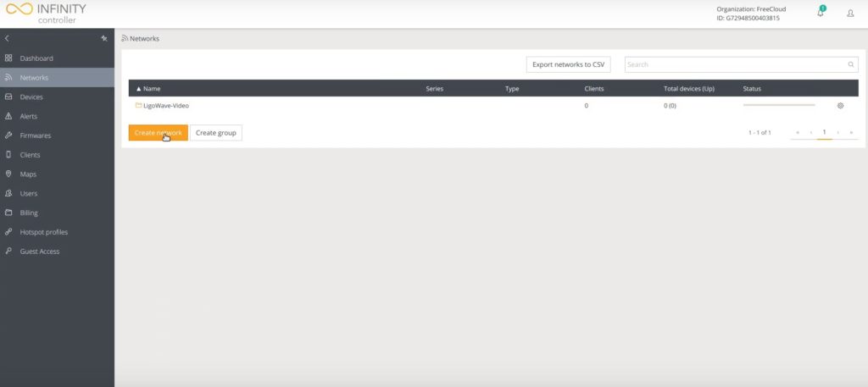
Task: Click the search magnifier icon
Action: 851,64
